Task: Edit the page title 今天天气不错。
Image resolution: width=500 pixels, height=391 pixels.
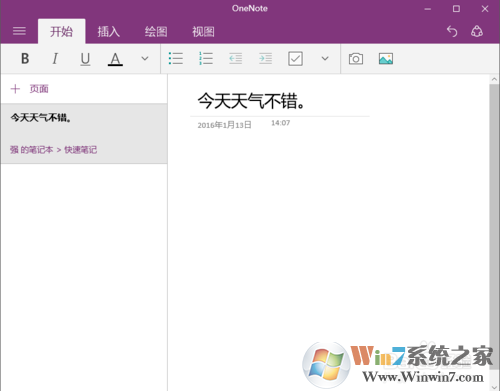Action: point(251,101)
